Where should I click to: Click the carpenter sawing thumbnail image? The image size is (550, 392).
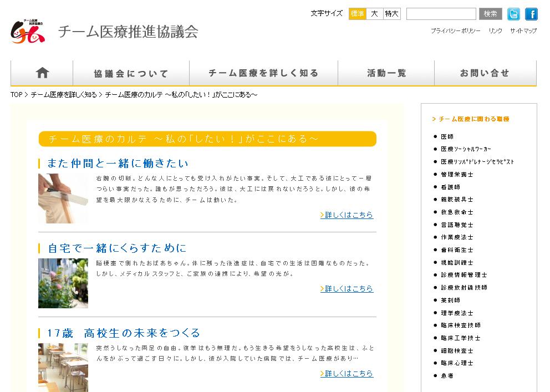[63, 198]
